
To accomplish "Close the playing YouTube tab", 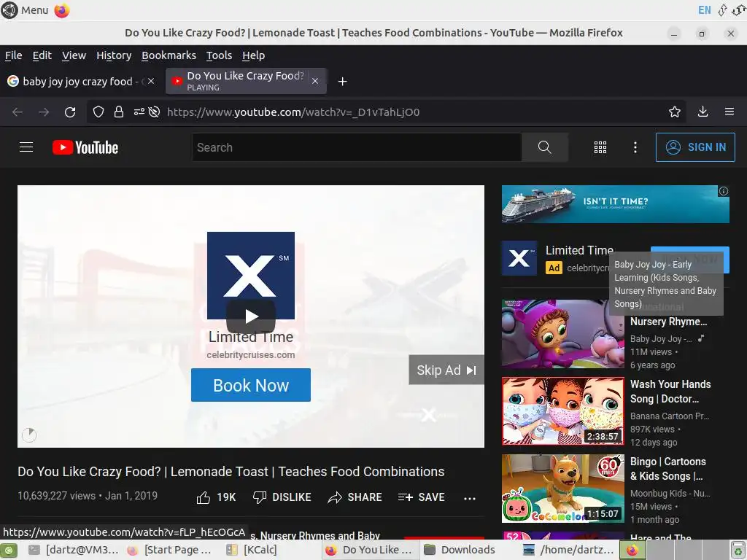I will [315, 82].
